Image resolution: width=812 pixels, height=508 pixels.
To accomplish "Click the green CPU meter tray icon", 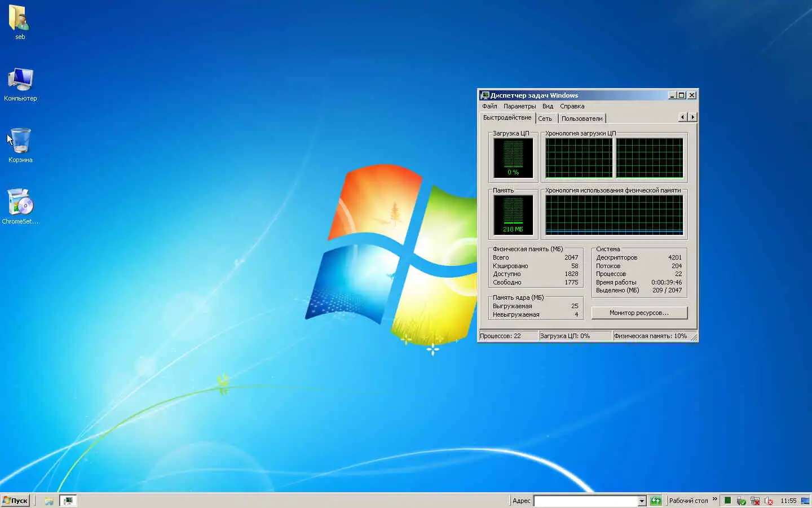I will (x=727, y=501).
